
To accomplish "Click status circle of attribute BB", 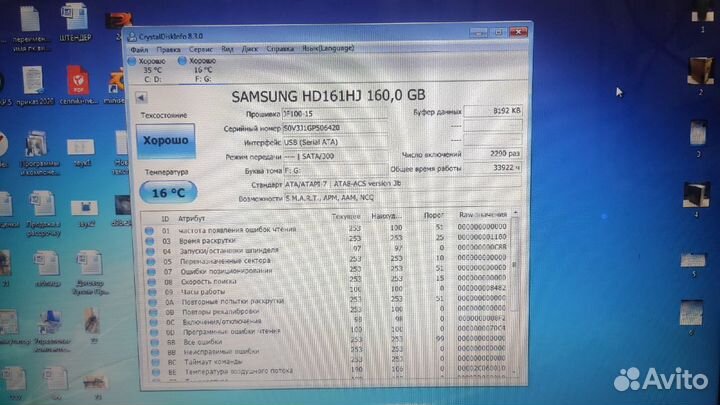I will point(155,353).
